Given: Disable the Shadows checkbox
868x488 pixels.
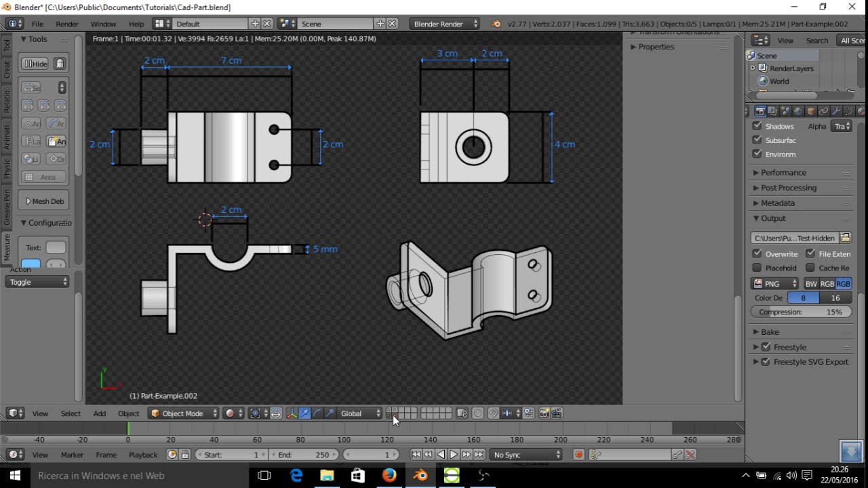Looking at the screenshot, I should 757,126.
